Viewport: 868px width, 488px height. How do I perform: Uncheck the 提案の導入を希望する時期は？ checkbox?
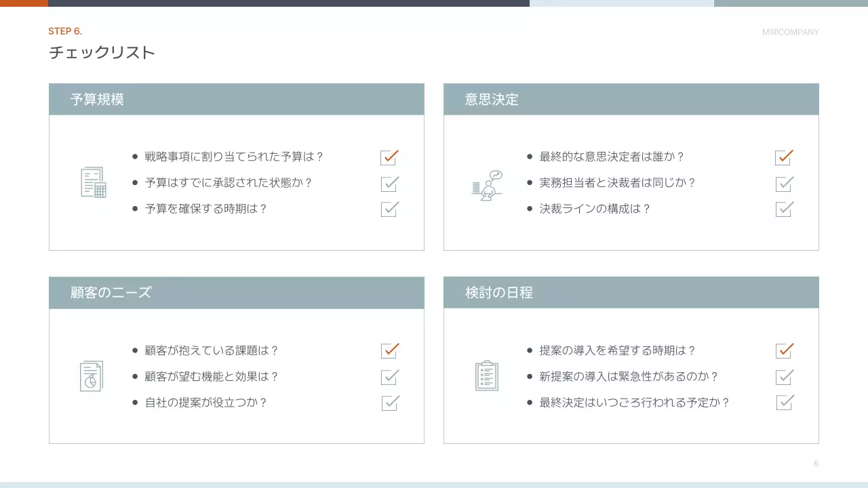783,350
